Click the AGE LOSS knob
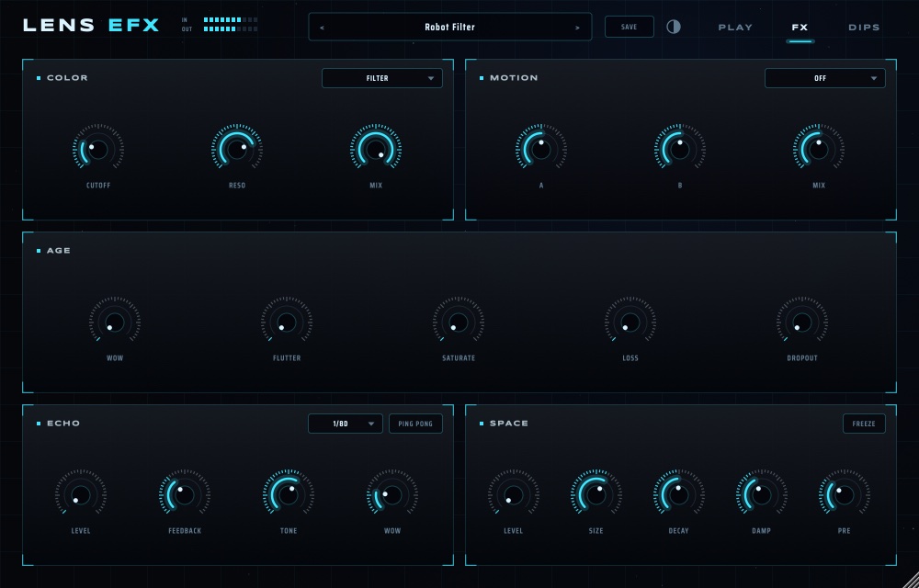This screenshot has width=919, height=588. (x=630, y=322)
